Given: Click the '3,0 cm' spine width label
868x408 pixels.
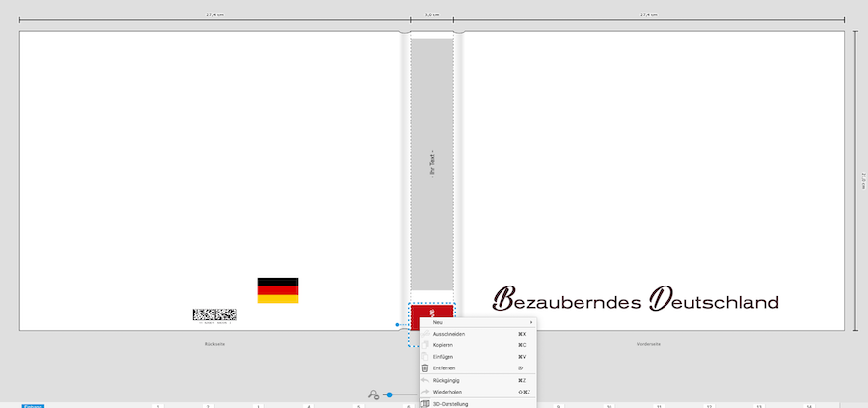Looking at the screenshot, I should click(x=432, y=14).
